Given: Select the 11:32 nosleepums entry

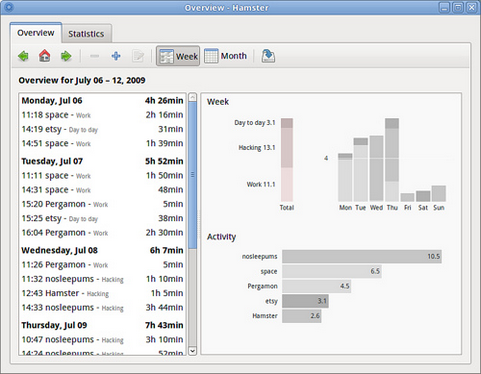Looking at the screenshot, I should 102,279.
